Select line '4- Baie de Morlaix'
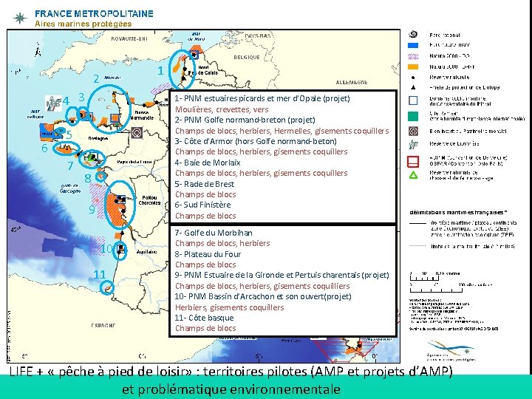 (x=208, y=163)
